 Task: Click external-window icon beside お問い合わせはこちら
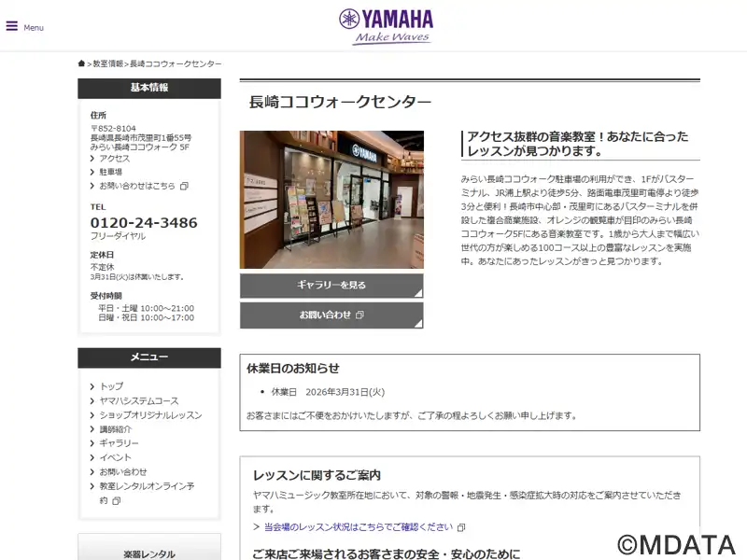(x=184, y=186)
